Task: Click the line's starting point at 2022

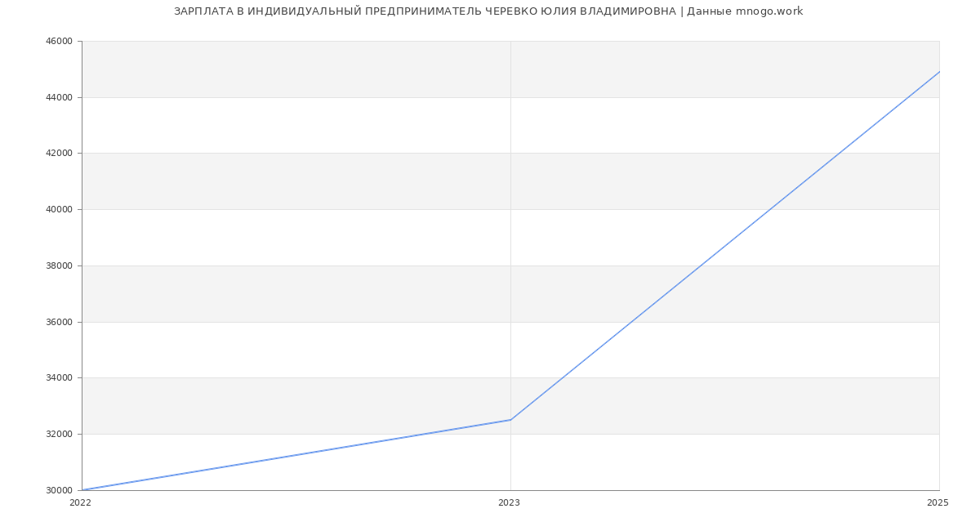Action: pyautogui.click(x=82, y=490)
